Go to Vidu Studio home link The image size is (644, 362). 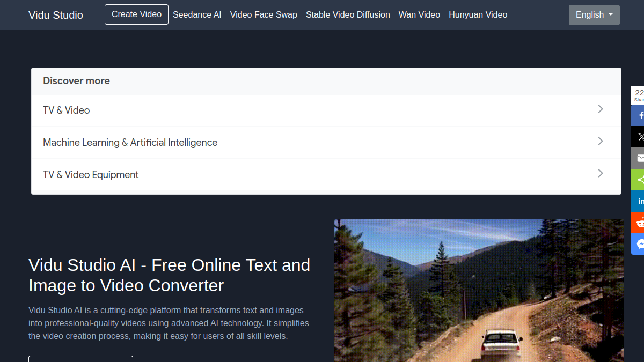(x=56, y=15)
